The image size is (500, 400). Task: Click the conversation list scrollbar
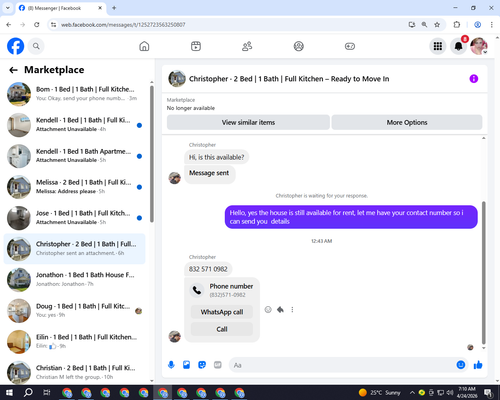(152, 154)
